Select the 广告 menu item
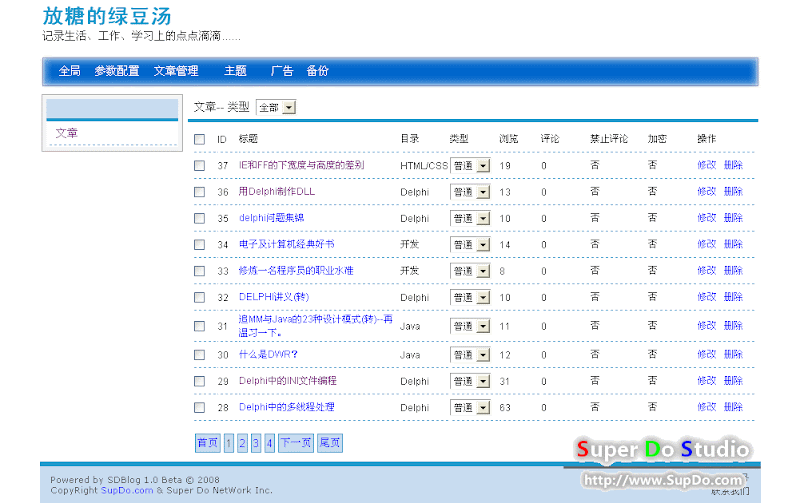The width and height of the screenshot is (800, 503). click(x=282, y=71)
